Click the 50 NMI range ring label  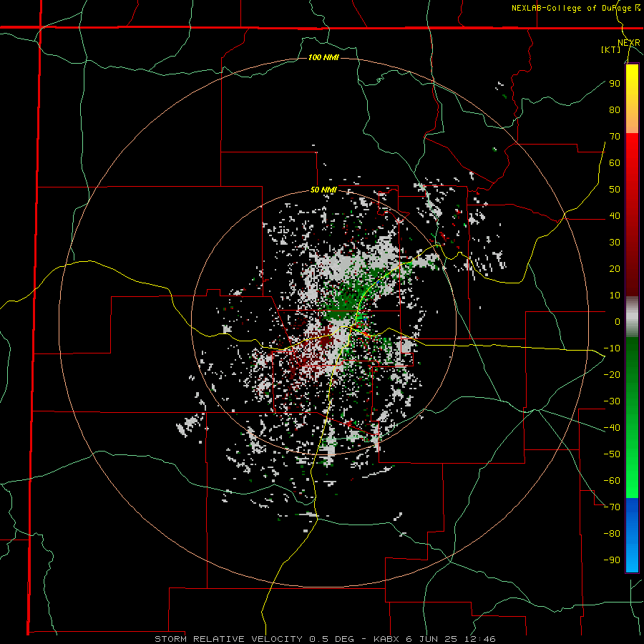(x=323, y=190)
